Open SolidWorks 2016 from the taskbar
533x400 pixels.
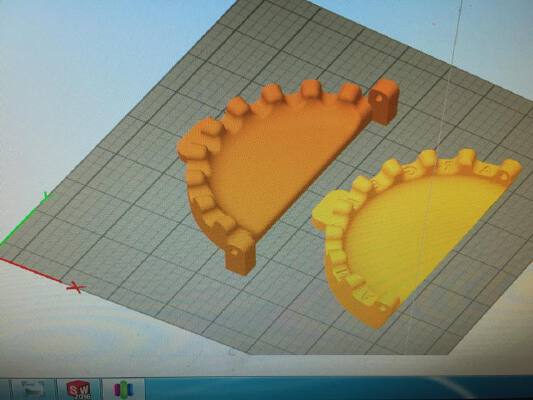pyautogui.click(x=79, y=389)
